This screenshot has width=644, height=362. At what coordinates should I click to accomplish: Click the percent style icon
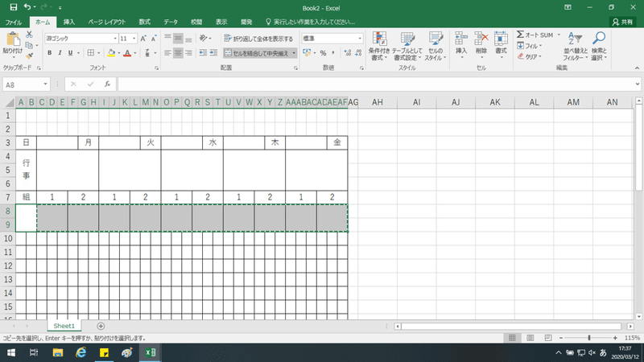(324, 53)
